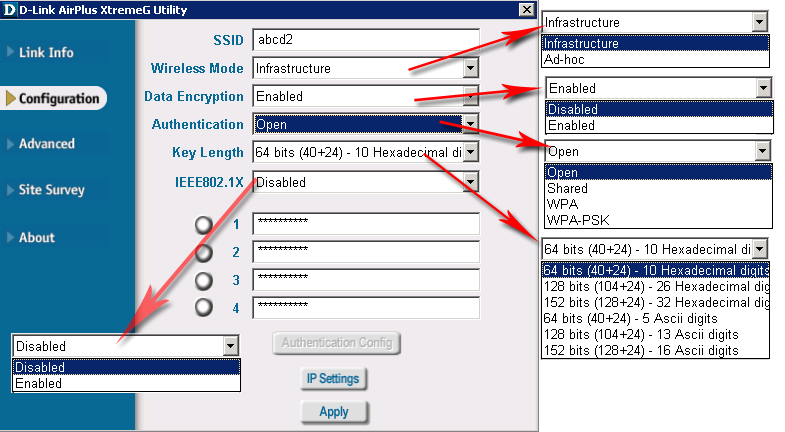Select 64 bits 5 Ascii digits option
The height and width of the screenshot is (432, 785).
pos(655,318)
